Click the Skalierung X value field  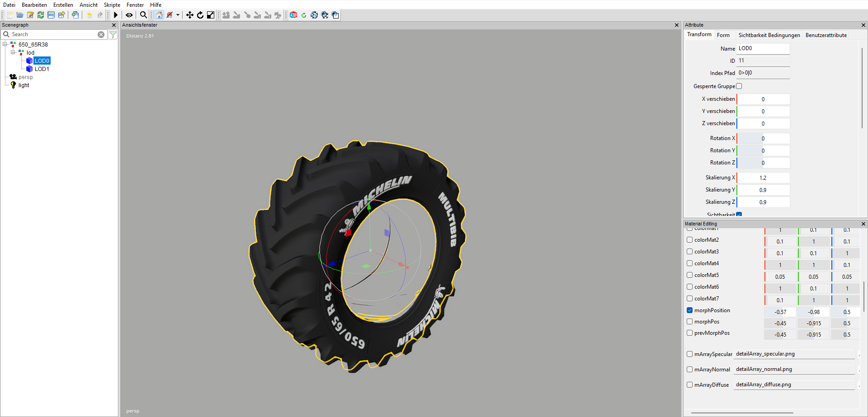[763, 178]
